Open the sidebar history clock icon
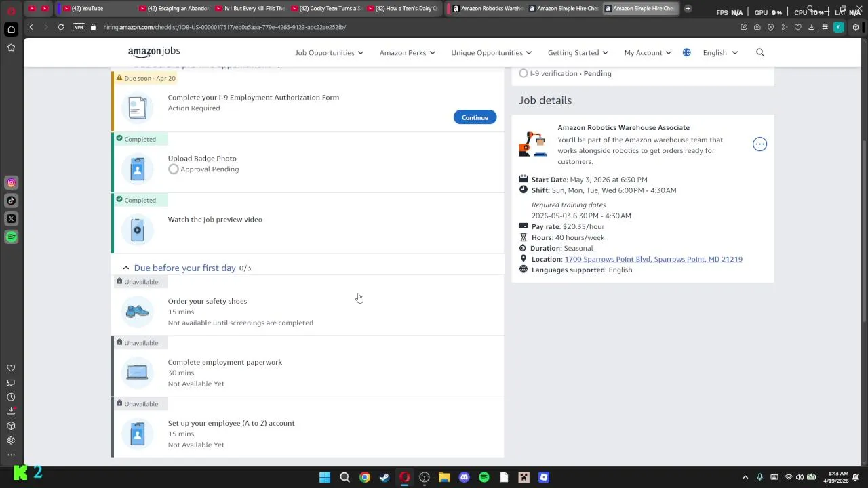The width and height of the screenshot is (868, 488). pyautogui.click(x=11, y=397)
